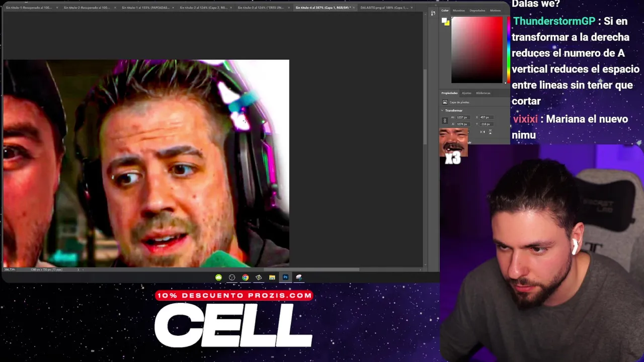This screenshot has width=644, height=362.
Task: Open OBS Studio from the taskbar
Action: tap(232, 277)
